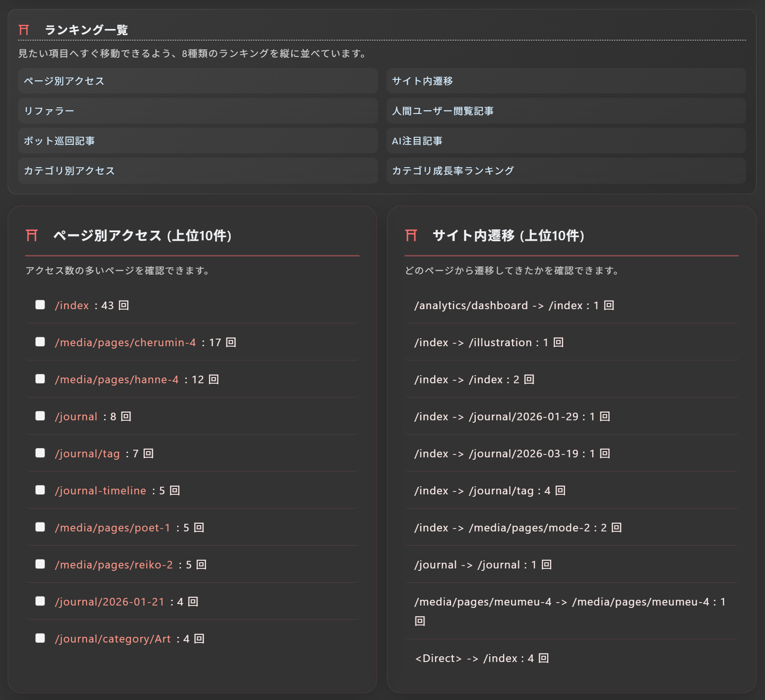
Task: Jump to the リファラー ranking section
Action: 198,111
